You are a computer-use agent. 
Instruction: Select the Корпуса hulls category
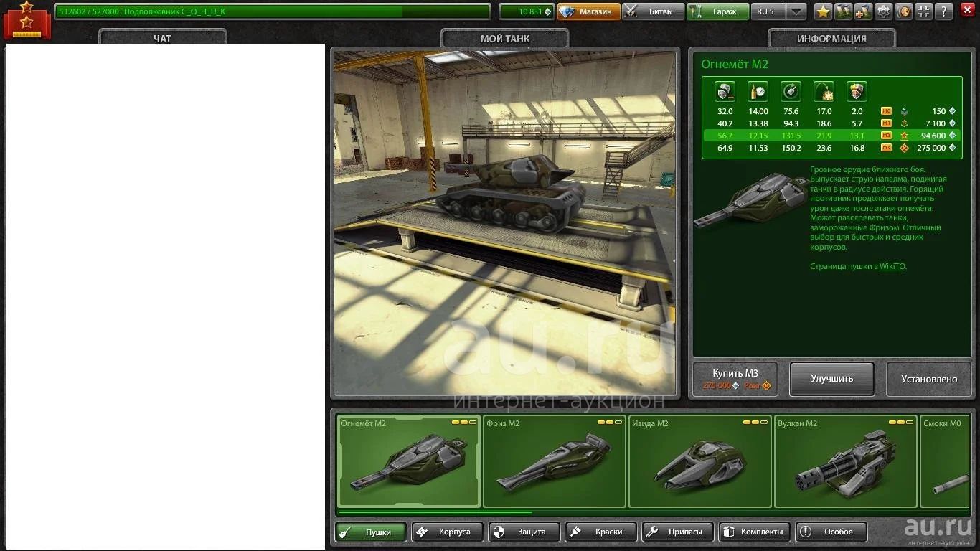pos(448,532)
